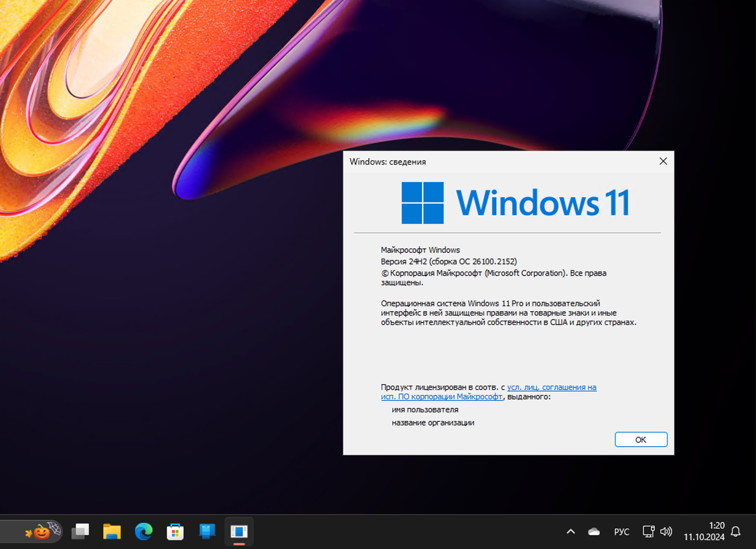Viewport: 756px width, 549px height.
Task: Open Microsoft Edge browser
Action: tap(144, 531)
